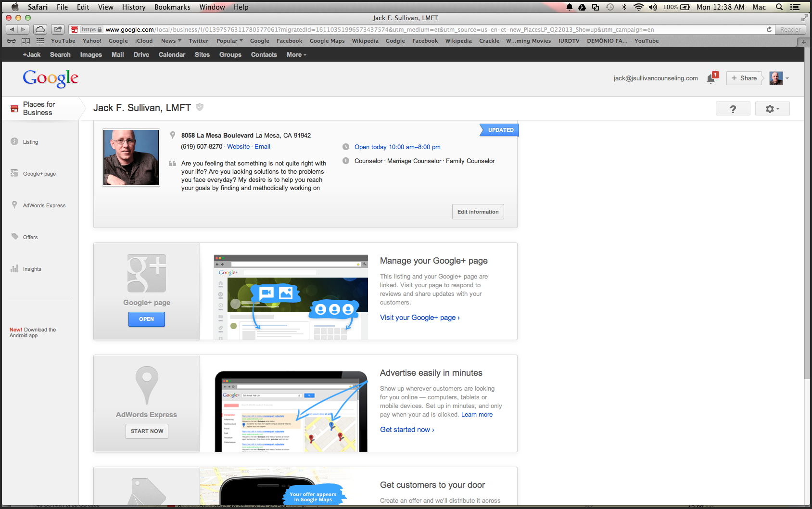Expand the More dropdown in Google bar
The image size is (812, 509).
[x=296, y=55]
